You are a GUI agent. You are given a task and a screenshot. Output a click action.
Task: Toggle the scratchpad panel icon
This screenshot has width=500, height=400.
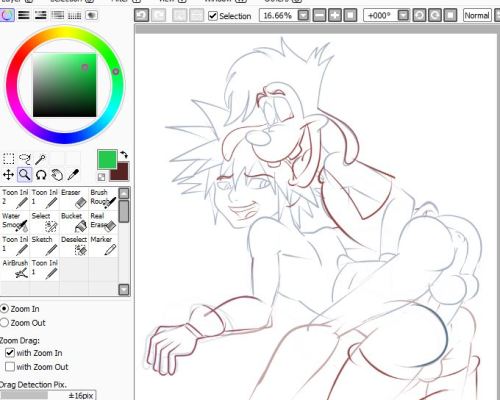pyautogui.click(x=91, y=15)
